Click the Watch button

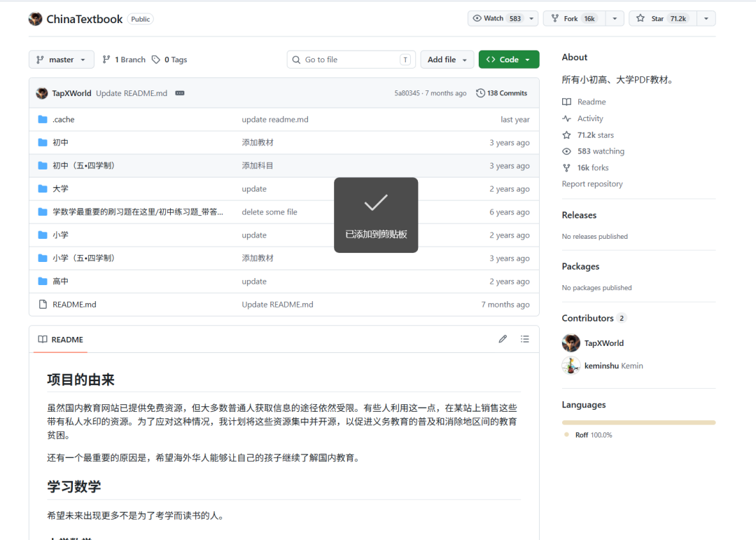(x=496, y=18)
